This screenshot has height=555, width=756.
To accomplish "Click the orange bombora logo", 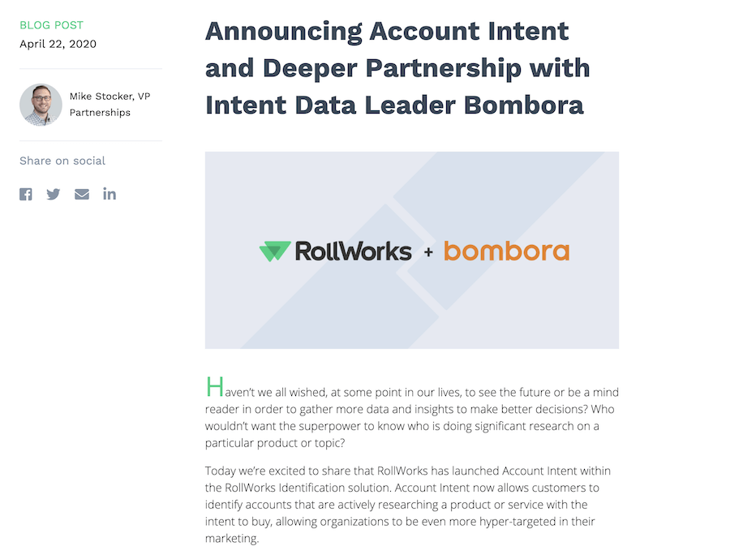I will 506,252.
